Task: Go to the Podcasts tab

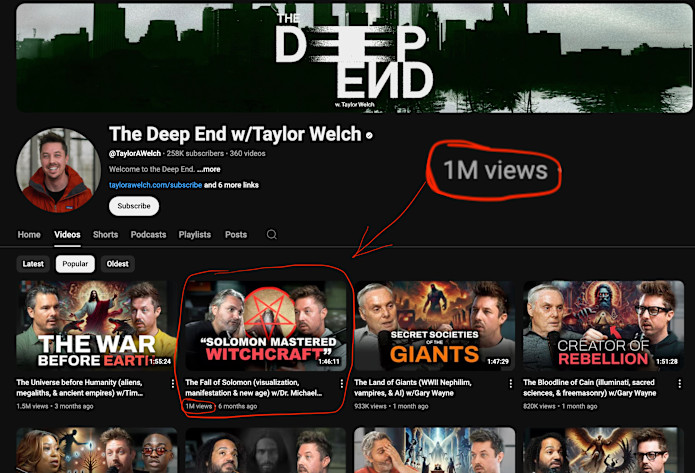Action: 148,235
